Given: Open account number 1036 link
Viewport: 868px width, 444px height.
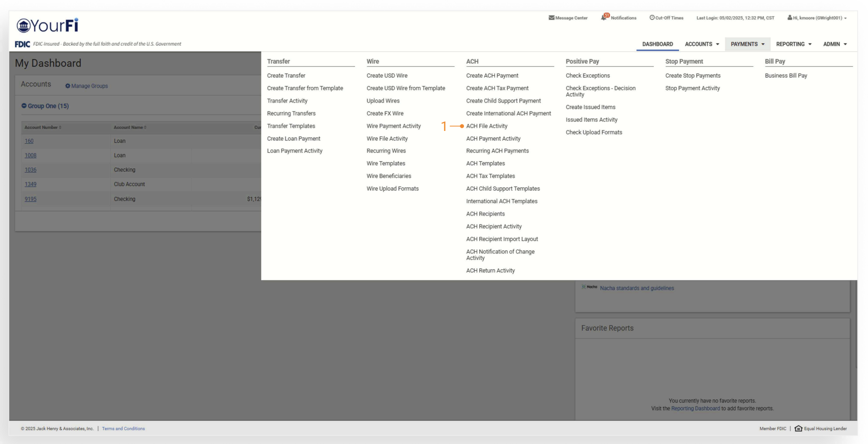Looking at the screenshot, I should [x=30, y=170].
